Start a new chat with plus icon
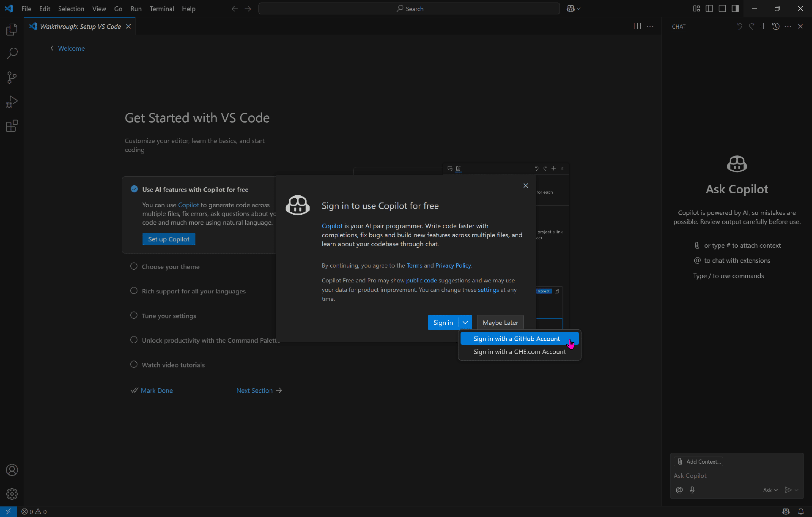 click(763, 26)
